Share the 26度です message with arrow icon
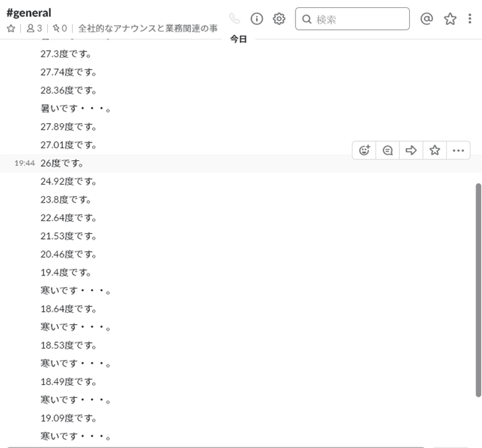Screen dimensions: 482x448 [411, 150]
